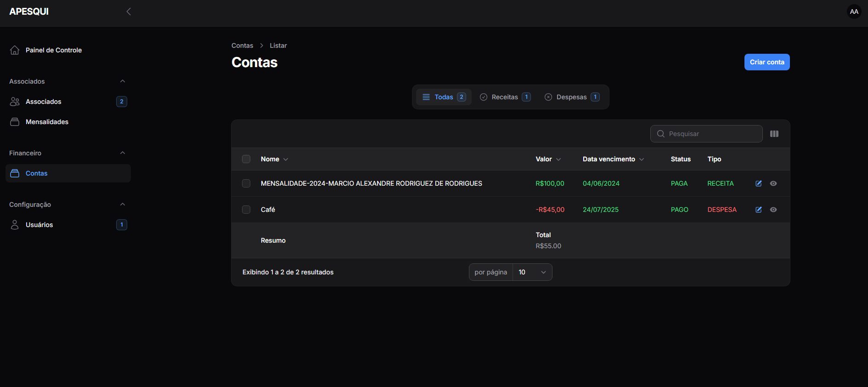Collapse the Financeiro sidebar group
868x387 pixels.
[x=122, y=153]
